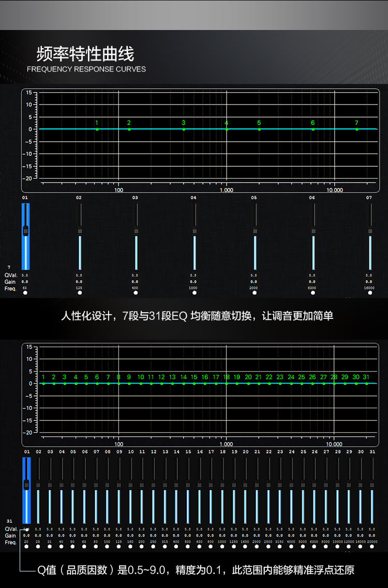The height and width of the screenshot is (588, 388).
Task: Toggle the white dot under the 125 Hz band
Action: click(x=80, y=293)
